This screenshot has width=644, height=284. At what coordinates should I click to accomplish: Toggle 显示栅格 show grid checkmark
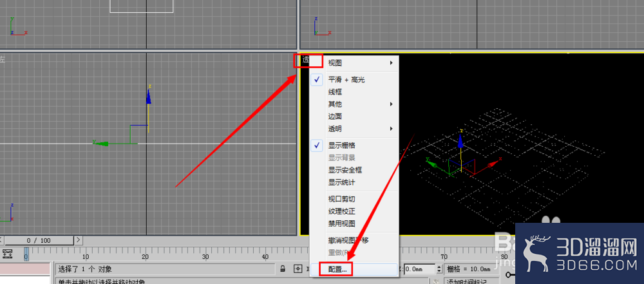point(354,146)
